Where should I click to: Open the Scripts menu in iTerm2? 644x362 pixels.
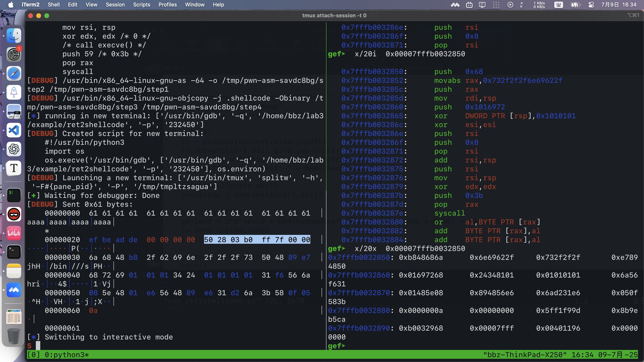pyautogui.click(x=141, y=5)
